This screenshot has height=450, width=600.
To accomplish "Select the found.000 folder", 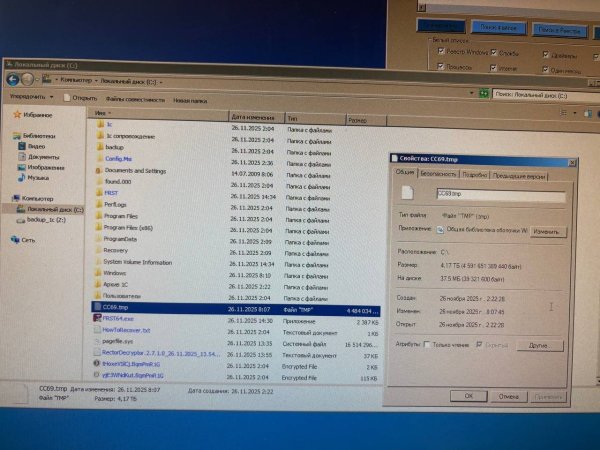I will (117, 181).
